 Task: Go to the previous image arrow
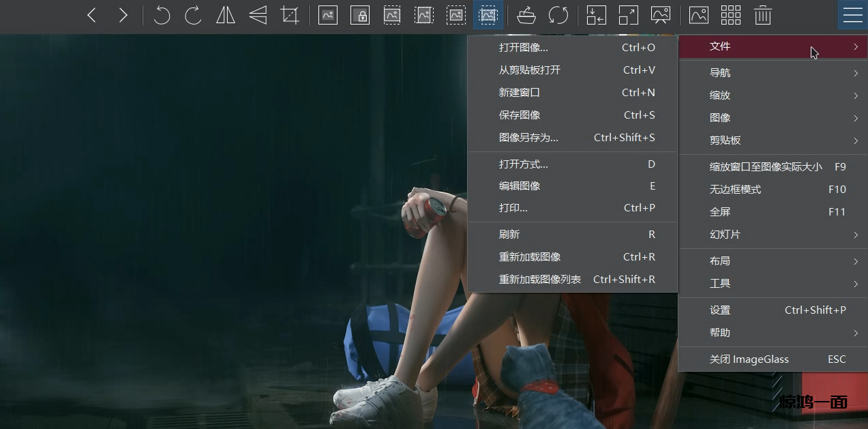91,15
